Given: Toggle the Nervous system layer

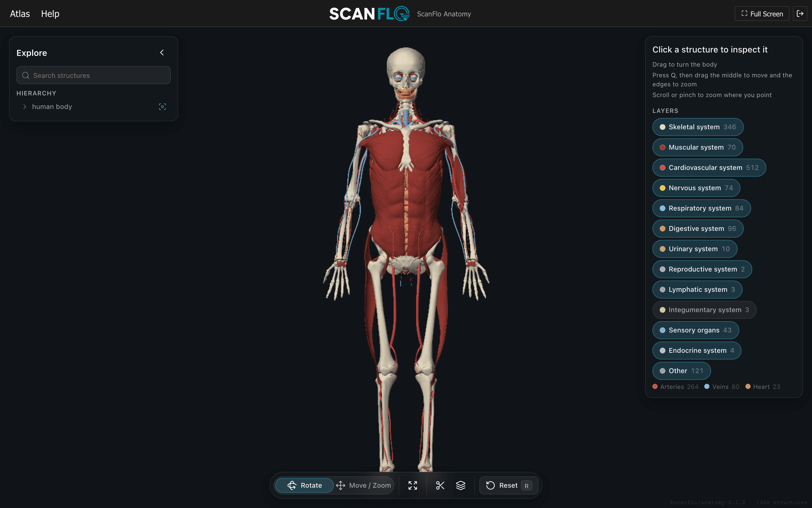Looking at the screenshot, I should point(696,188).
